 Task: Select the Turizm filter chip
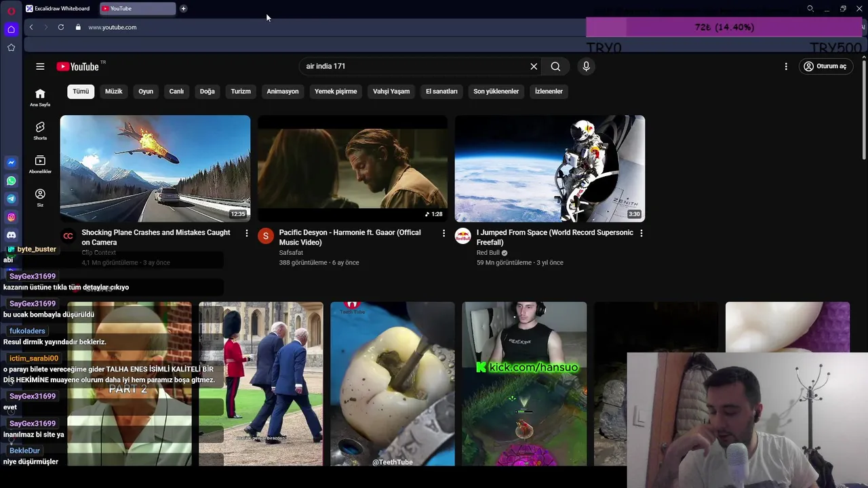click(x=241, y=91)
